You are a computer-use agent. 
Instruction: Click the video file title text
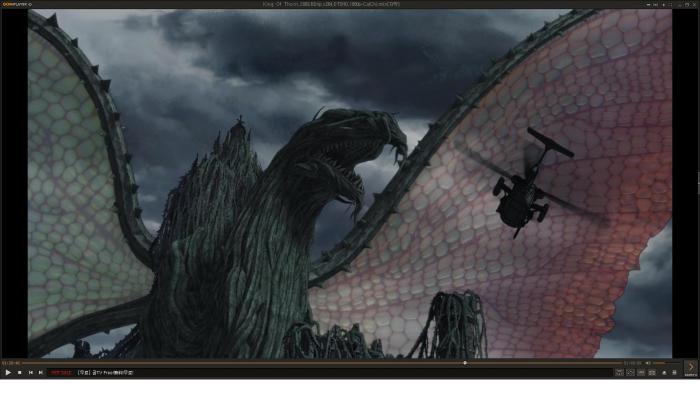coord(331,4)
